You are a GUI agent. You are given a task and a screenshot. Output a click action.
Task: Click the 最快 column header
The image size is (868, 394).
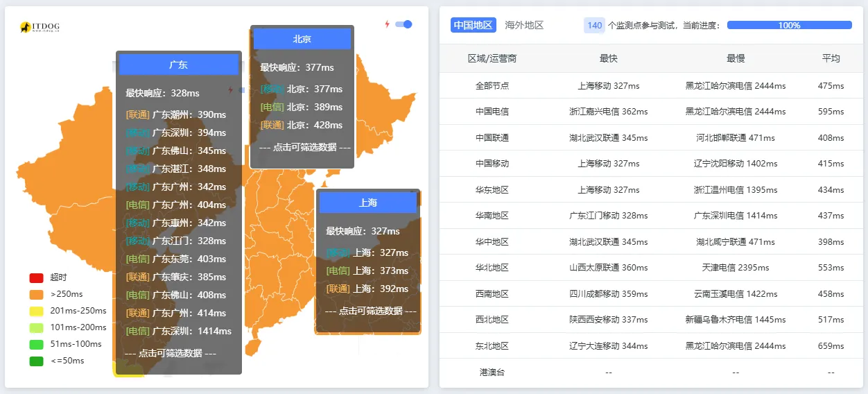click(608, 58)
